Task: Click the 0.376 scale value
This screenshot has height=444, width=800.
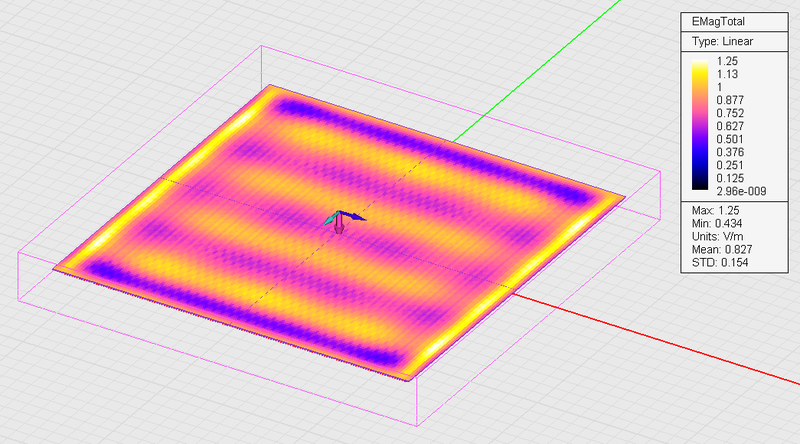Action: 730,152
